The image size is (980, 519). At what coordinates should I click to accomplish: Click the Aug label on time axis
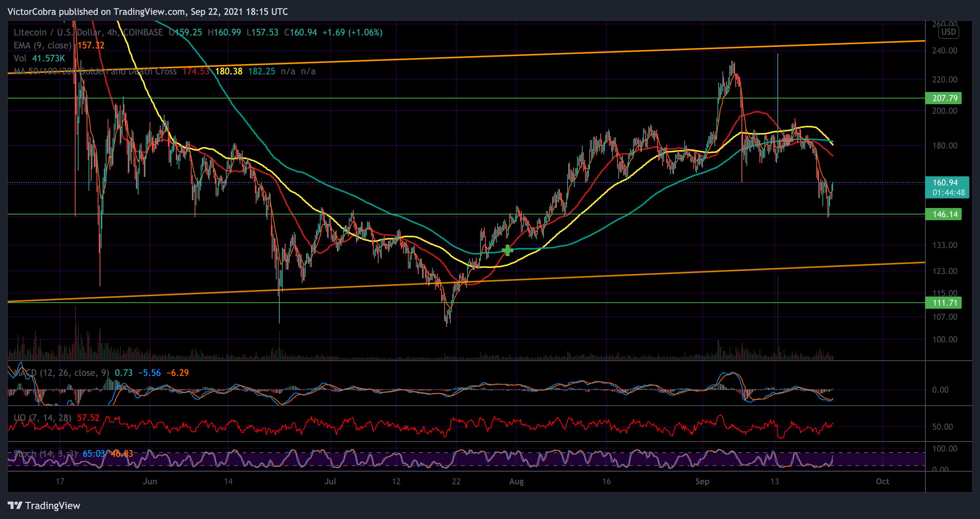pos(516,482)
